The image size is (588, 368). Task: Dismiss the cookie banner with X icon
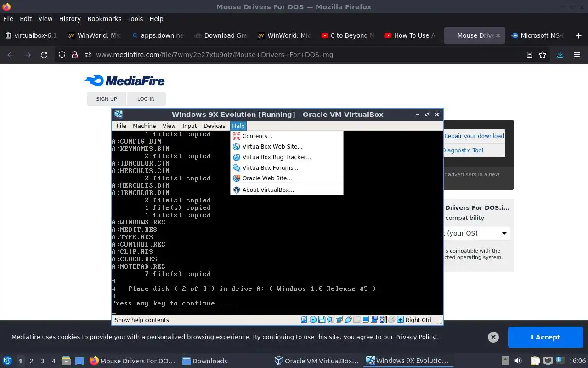tap(493, 337)
